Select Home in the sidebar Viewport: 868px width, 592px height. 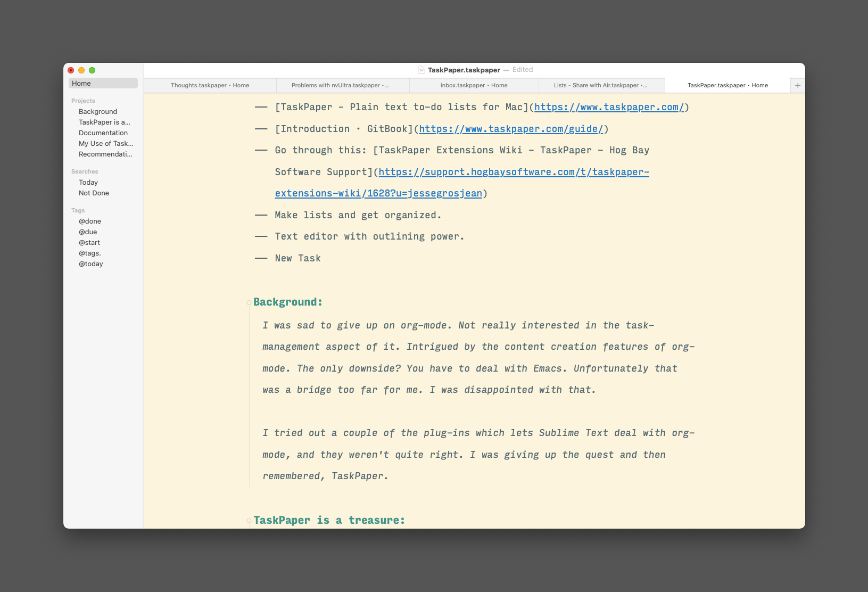103,83
